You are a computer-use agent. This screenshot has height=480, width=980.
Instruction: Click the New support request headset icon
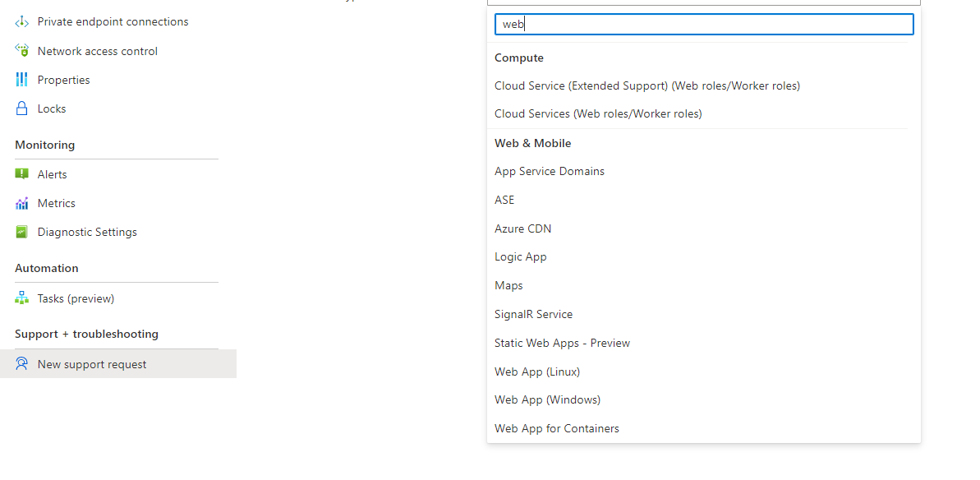21,363
